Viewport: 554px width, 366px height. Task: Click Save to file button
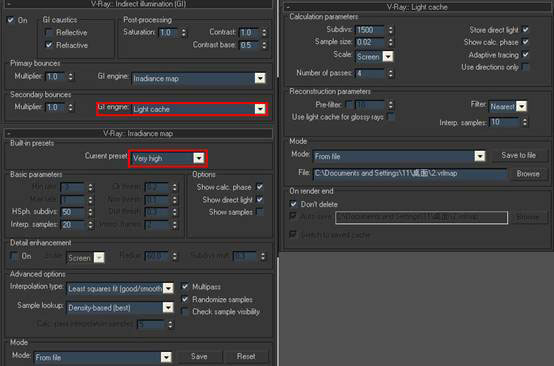click(x=518, y=155)
